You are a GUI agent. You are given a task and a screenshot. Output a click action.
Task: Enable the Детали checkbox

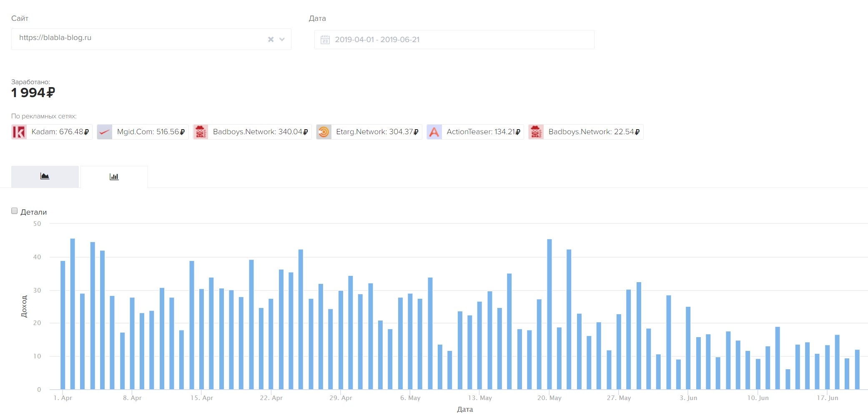tap(15, 211)
